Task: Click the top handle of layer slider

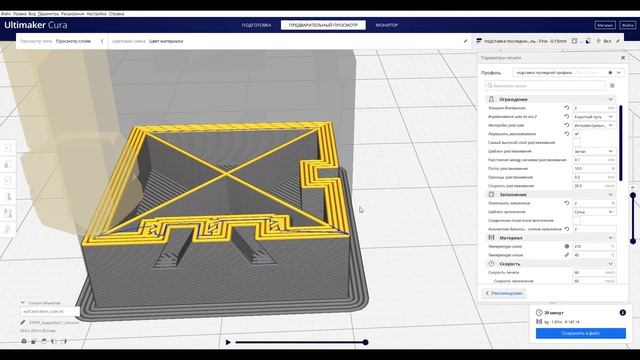Action: point(633,196)
